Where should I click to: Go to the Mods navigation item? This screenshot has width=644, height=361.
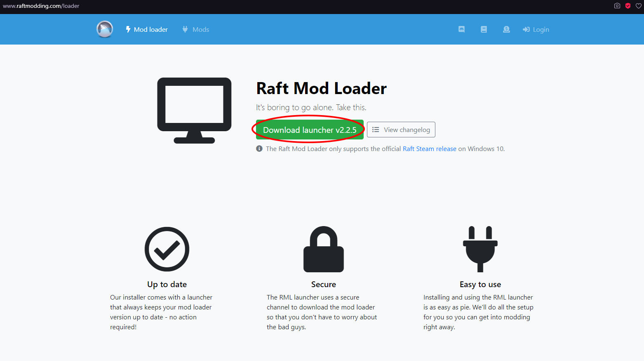pyautogui.click(x=196, y=29)
